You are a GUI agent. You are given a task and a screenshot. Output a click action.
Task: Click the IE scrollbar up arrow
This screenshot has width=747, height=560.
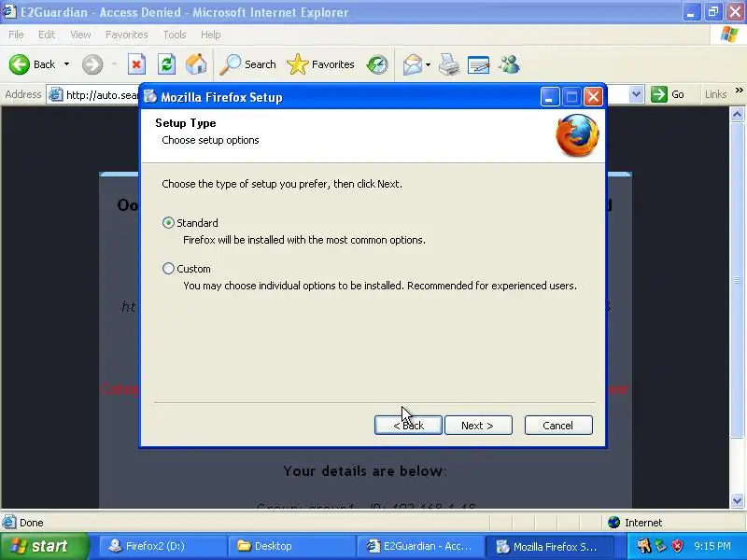tap(737, 114)
